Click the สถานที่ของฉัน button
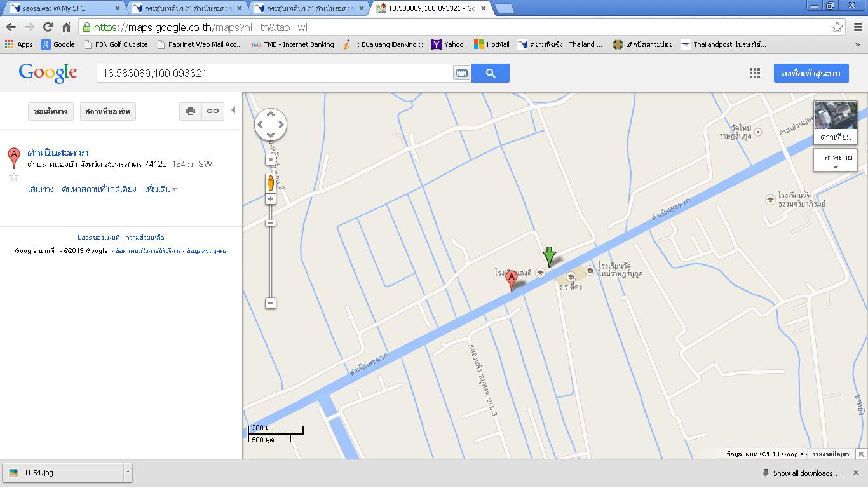The height and width of the screenshot is (488, 868). tap(107, 111)
